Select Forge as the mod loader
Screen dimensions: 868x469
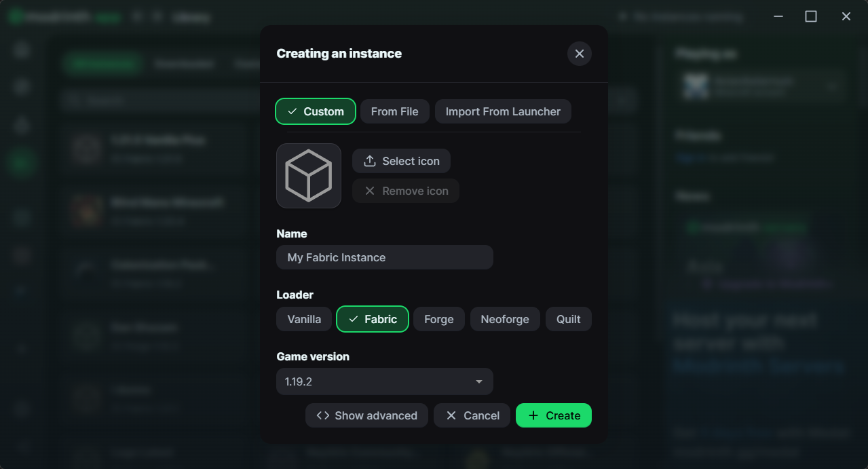click(x=438, y=318)
